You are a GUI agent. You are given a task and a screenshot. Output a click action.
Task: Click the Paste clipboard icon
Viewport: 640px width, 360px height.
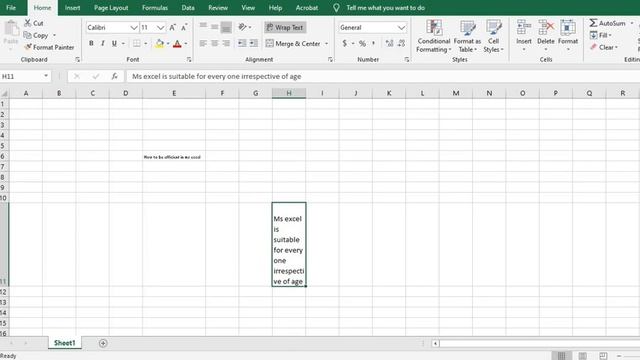click(11, 29)
